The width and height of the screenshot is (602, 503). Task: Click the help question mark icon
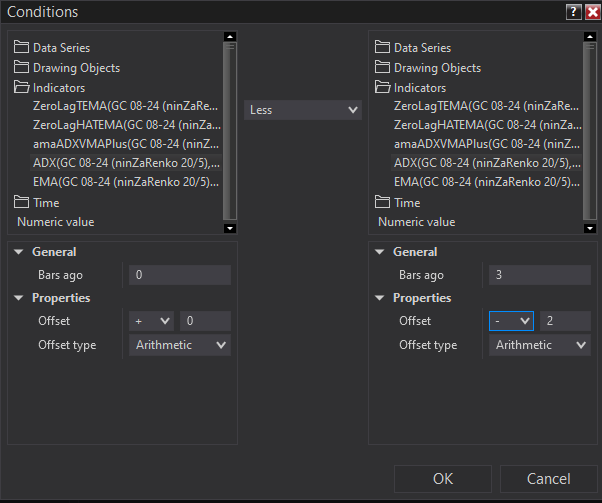[x=573, y=12]
